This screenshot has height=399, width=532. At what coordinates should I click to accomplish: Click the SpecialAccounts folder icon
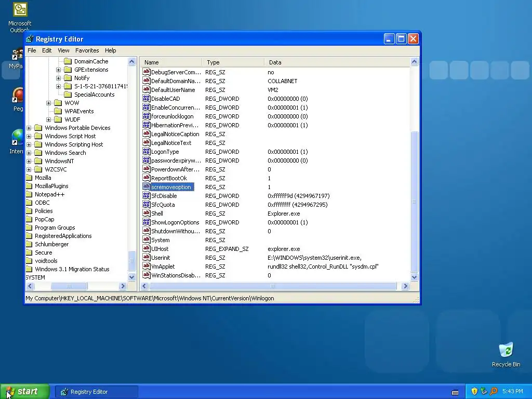click(68, 95)
